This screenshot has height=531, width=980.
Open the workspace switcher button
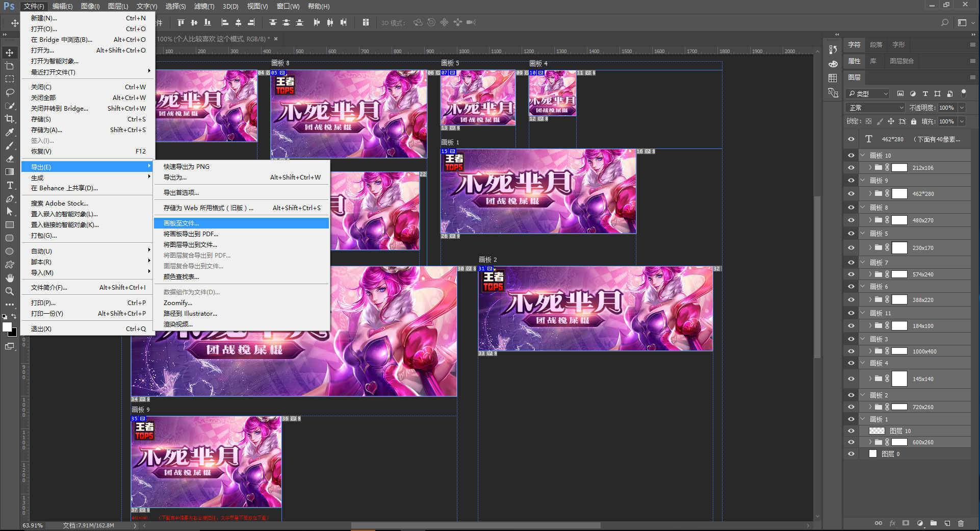tap(962, 22)
